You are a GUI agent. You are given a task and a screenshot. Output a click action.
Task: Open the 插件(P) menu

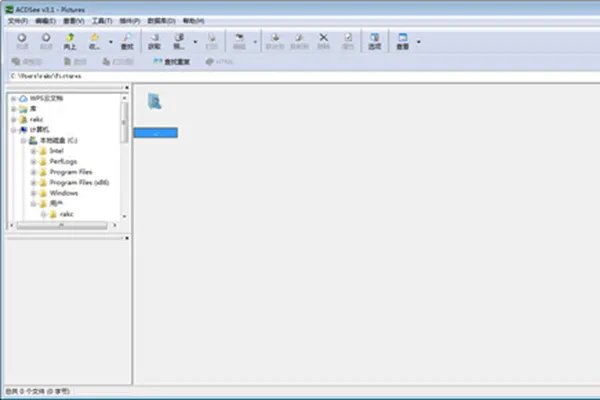(x=130, y=21)
